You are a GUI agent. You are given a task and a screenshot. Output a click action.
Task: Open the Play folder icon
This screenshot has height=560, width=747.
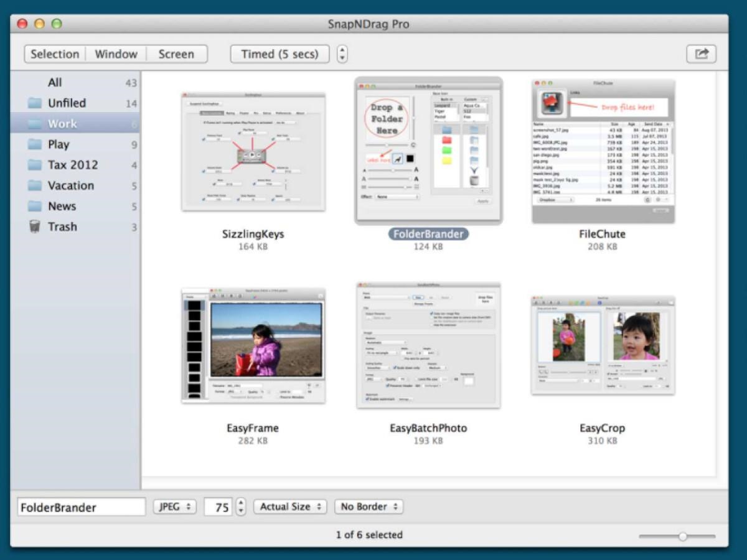pyautogui.click(x=35, y=144)
